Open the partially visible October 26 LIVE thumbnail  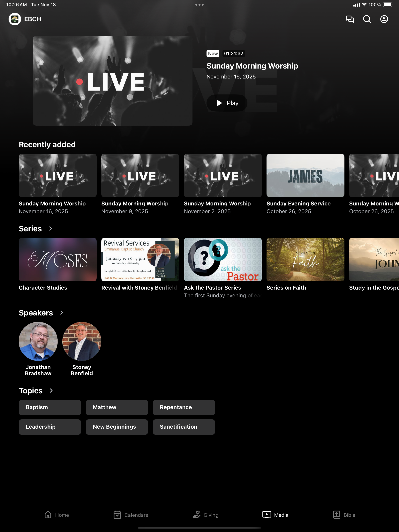click(374, 175)
